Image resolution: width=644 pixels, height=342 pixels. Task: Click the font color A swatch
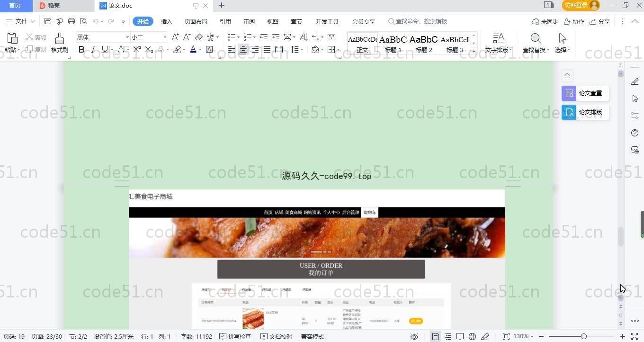[x=193, y=49]
